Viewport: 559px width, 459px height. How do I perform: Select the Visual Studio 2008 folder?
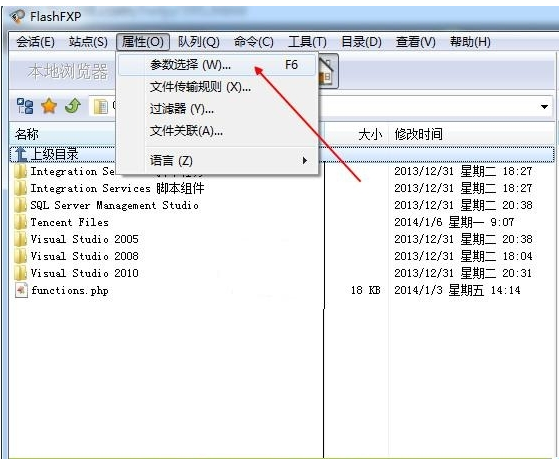84,256
